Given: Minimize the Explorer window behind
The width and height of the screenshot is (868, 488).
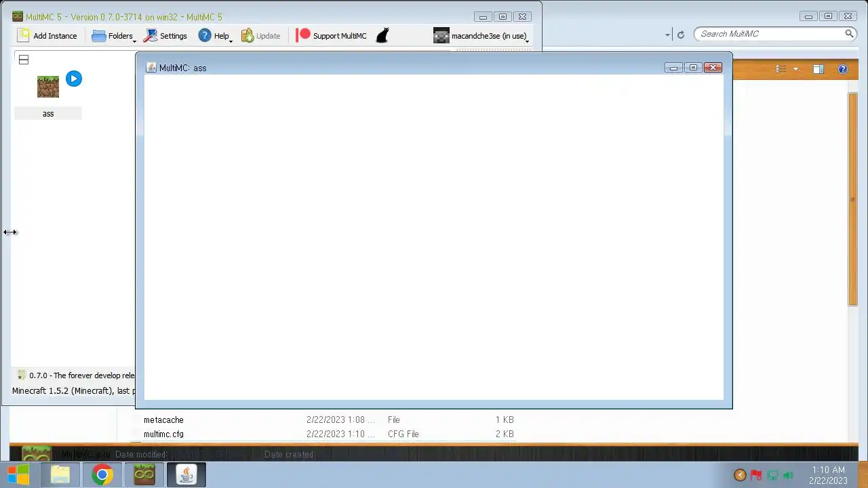Looking at the screenshot, I should click(808, 16).
